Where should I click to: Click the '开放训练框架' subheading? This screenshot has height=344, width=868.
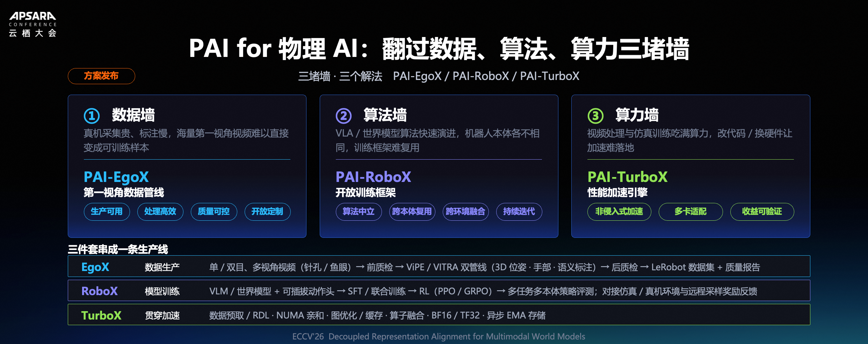[366, 192]
